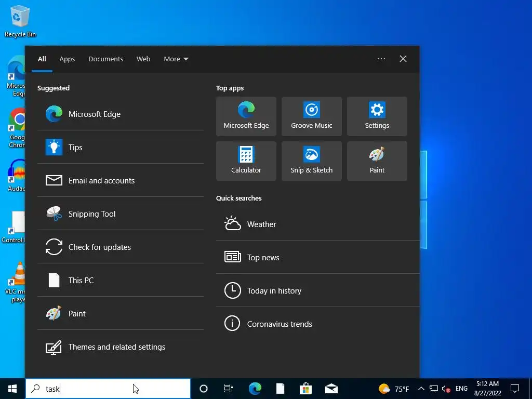Switch to the Web tab
The image size is (532, 399).
click(x=143, y=59)
